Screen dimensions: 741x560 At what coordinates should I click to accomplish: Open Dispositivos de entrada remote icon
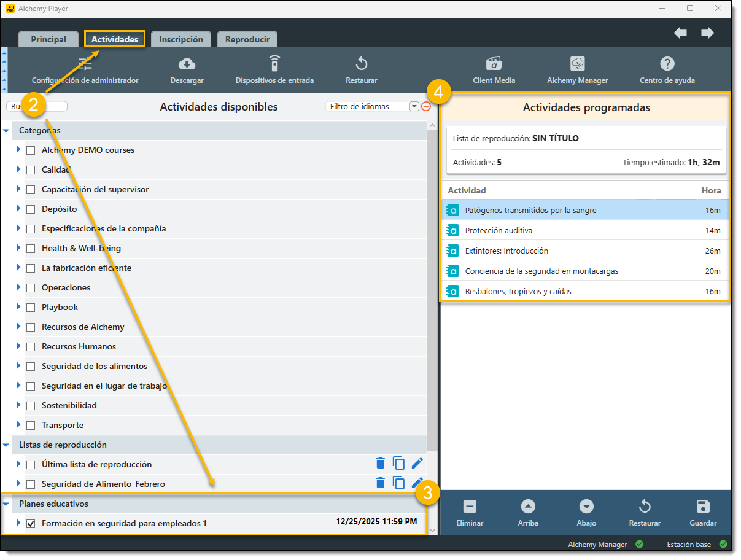coord(274,64)
